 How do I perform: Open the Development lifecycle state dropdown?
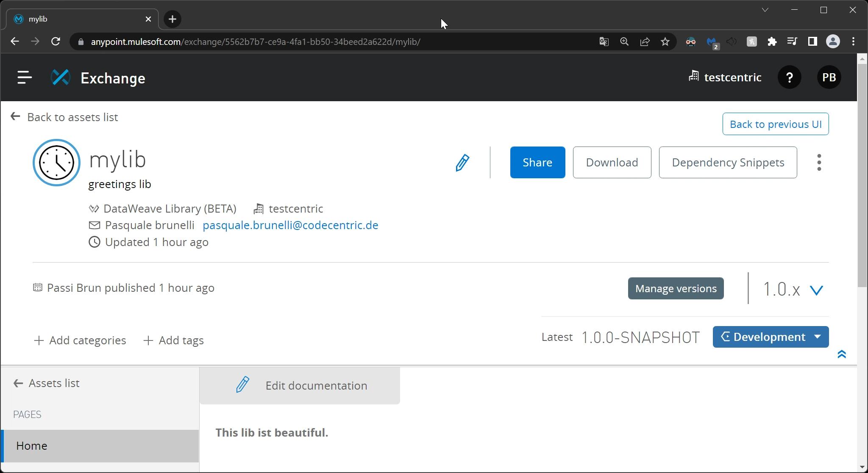click(770, 337)
